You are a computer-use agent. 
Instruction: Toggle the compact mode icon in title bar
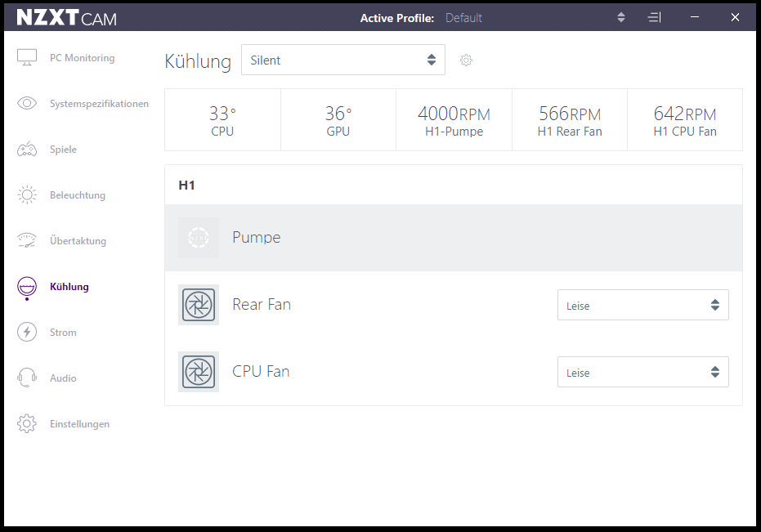[x=655, y=17]
